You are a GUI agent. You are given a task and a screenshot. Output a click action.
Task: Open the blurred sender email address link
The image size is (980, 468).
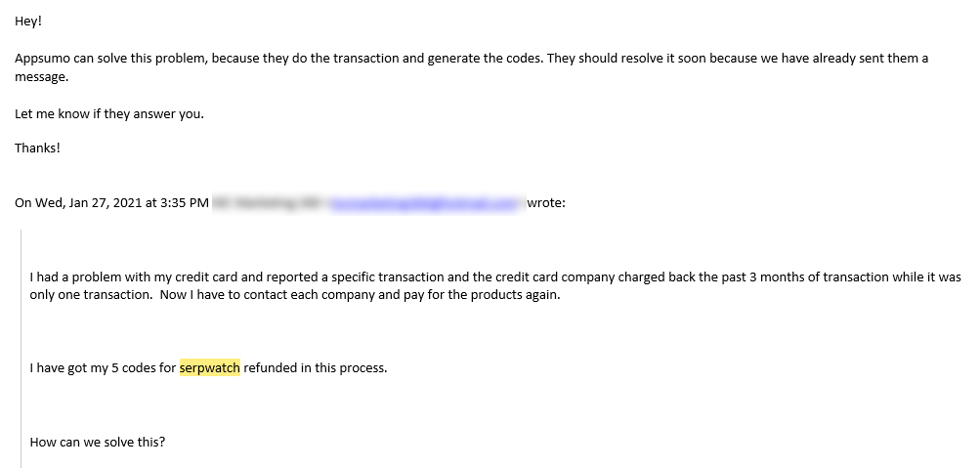click(x=426, y=203)
